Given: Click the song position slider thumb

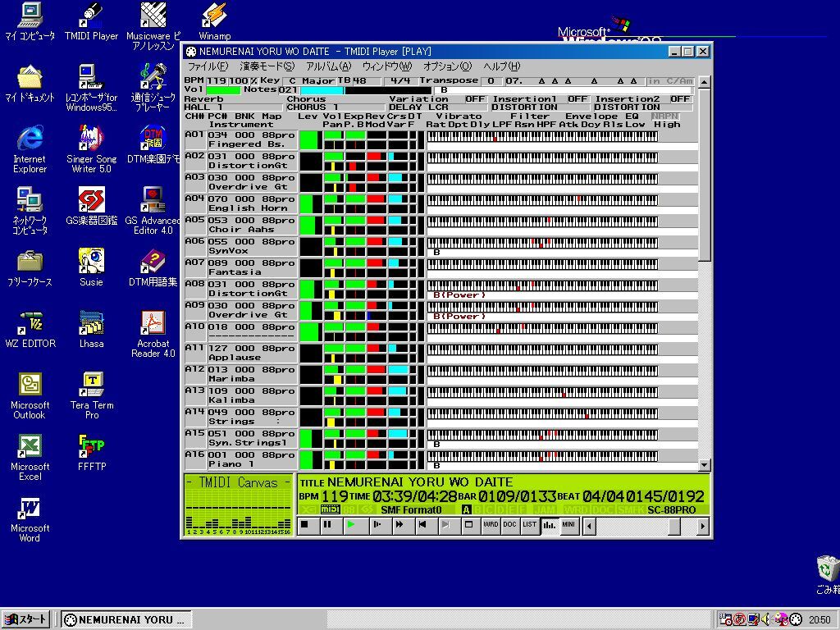Looking at the screenshot, I should pyautogui.click(x=674, y=526).
